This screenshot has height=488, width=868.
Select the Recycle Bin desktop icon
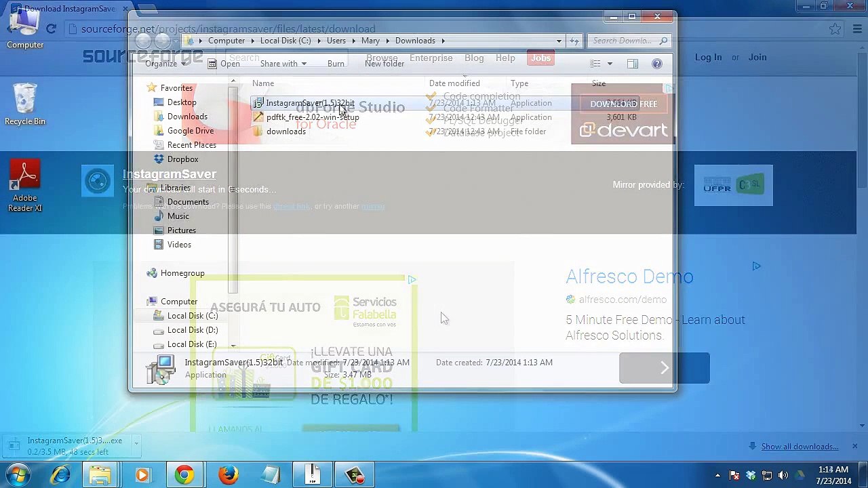[25, 104]
